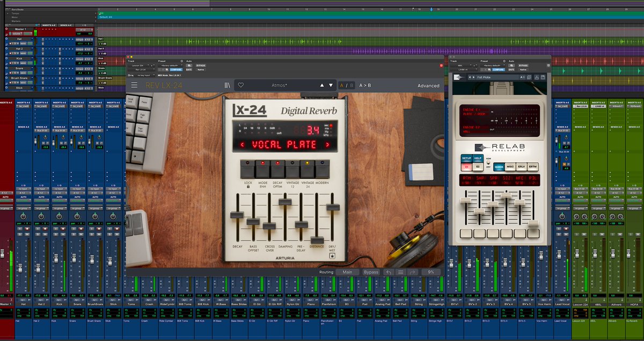Open the Rev LX-24 hamburger menu
Image resolution: width=644 pixels, height=341 pixels.
coord(134,85)
